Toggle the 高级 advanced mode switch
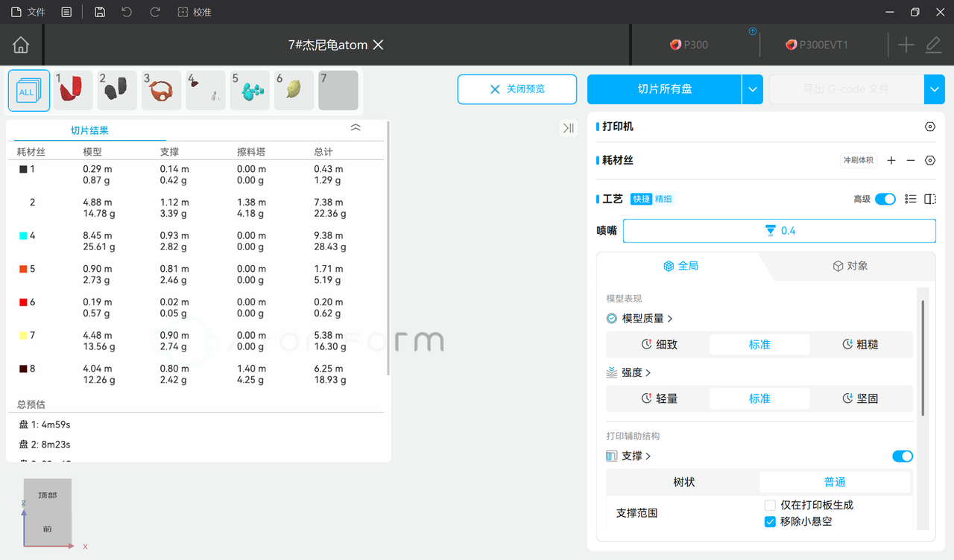The width and height of the screenshot is (954, 560). click(x=885, y=199)
